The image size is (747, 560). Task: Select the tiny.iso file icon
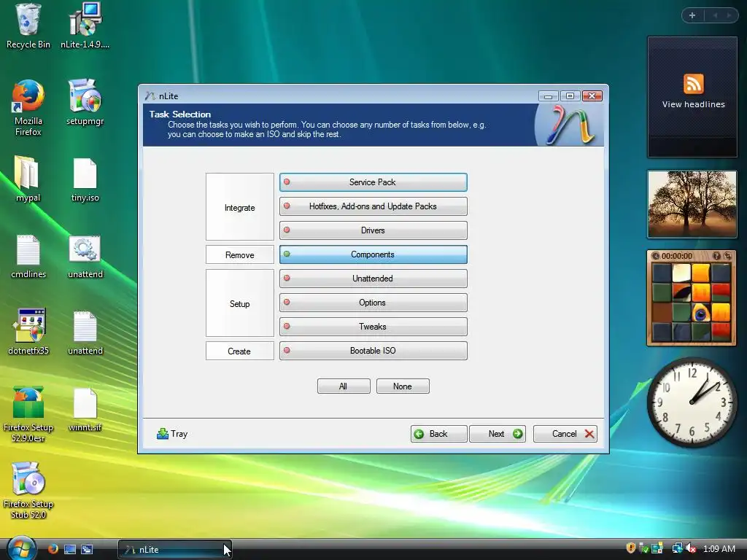point(85,180)
